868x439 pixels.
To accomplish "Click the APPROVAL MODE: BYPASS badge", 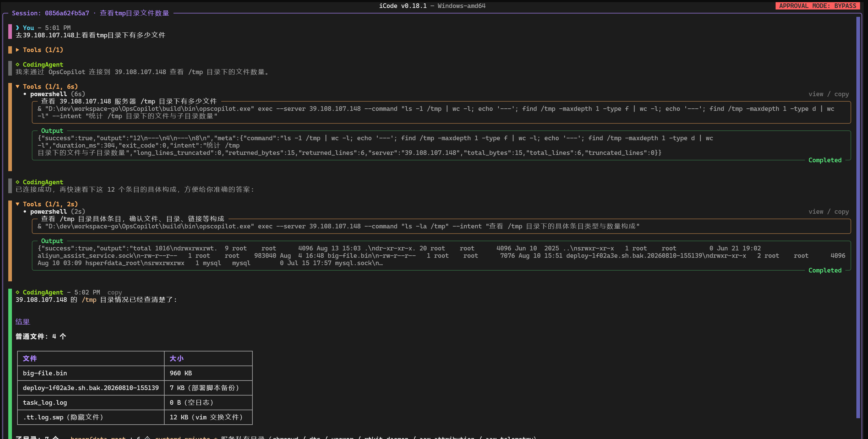I will pyautogui.click(x=818, y=6).
